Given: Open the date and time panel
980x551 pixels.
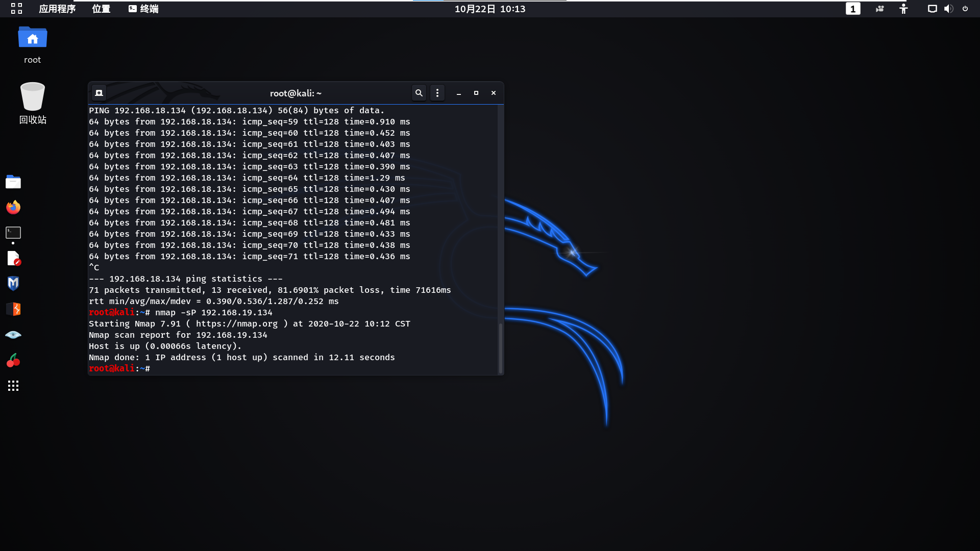Looking at the screenshot, I should (489, 9).
